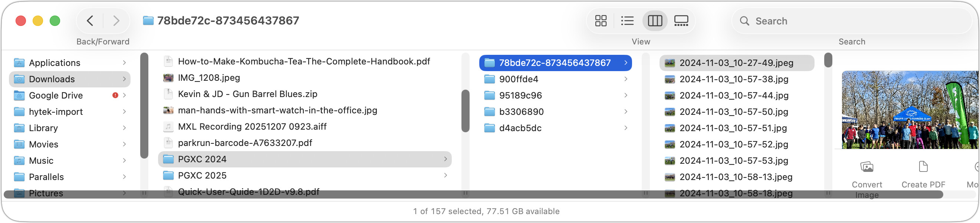Click the Google Drive sync error badge

(x=115, y=95)
